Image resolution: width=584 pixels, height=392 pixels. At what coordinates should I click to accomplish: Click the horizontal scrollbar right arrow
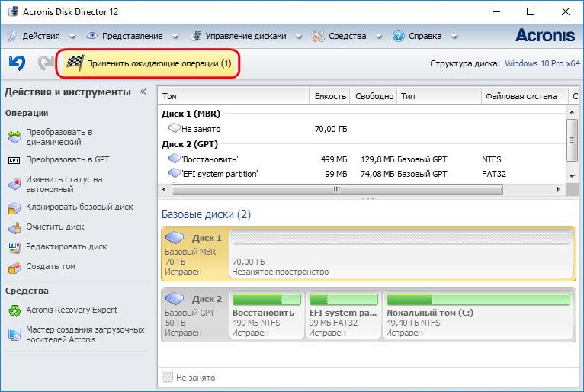tap(558, 189)
